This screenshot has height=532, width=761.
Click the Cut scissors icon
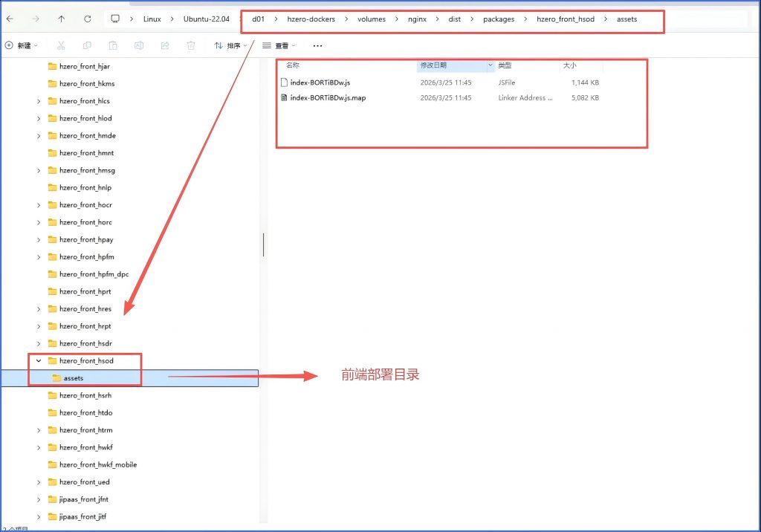(x=61, y=46)
